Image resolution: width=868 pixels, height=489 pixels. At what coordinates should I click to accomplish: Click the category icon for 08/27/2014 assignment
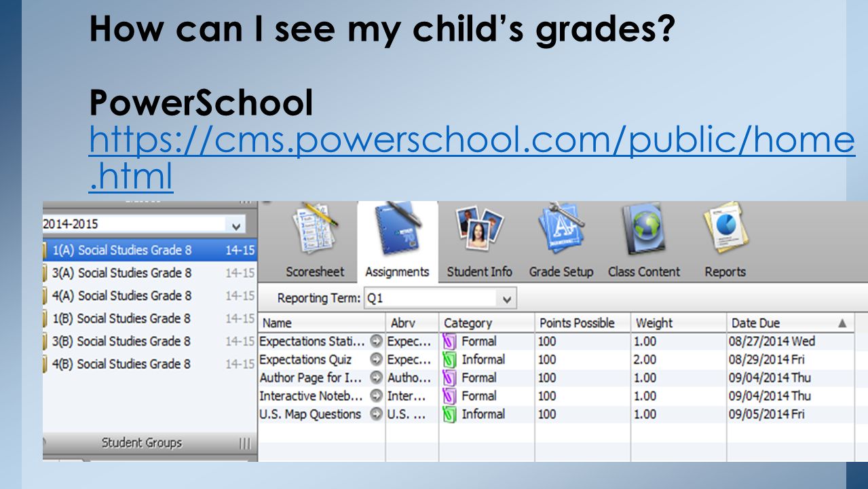pos(449,342)
